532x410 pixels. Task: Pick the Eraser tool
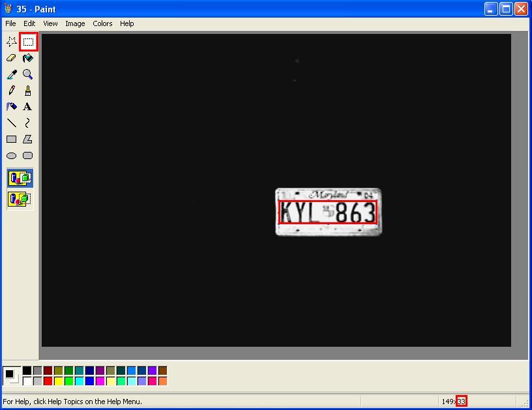click(12, 58)
